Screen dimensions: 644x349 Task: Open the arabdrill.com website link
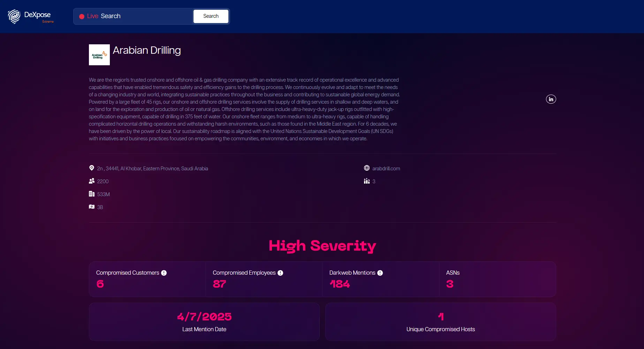click(386, 168)
